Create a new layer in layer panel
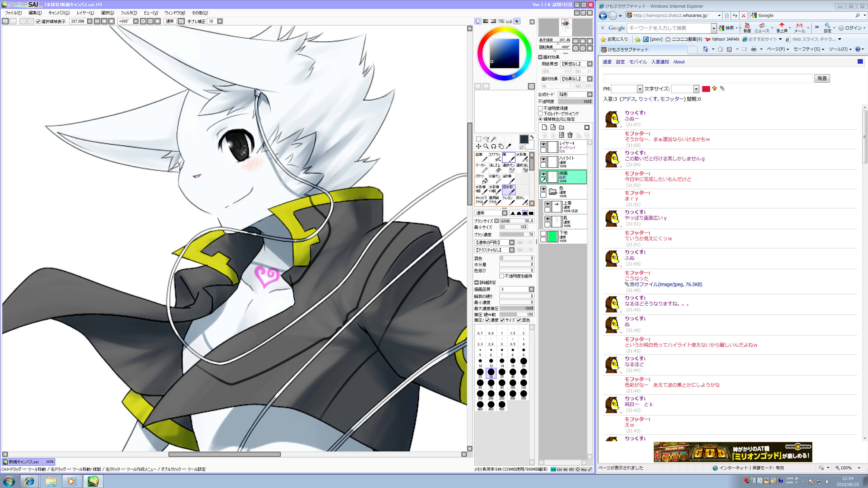Image resolution: width=868 pixels, height=488 pixels. [545, 127]
